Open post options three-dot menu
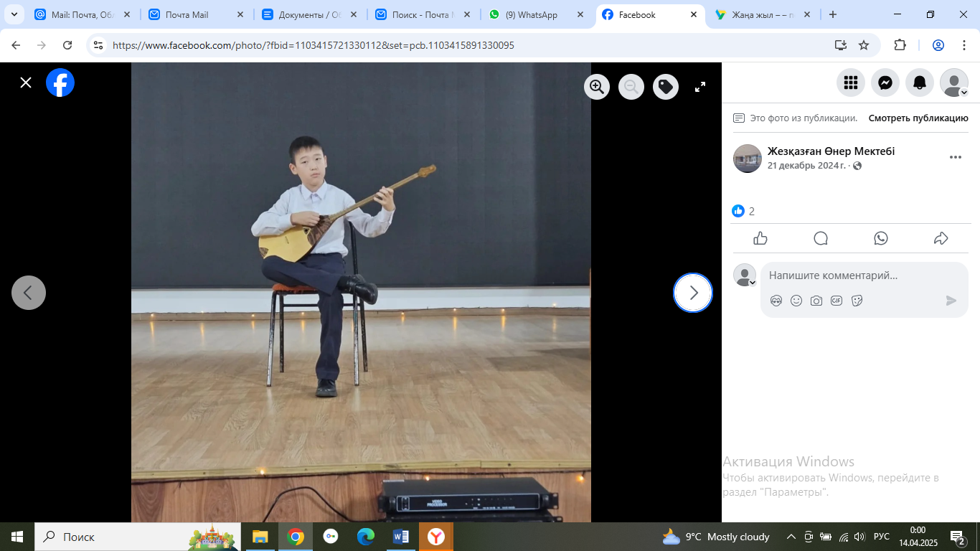 [955, 158]
